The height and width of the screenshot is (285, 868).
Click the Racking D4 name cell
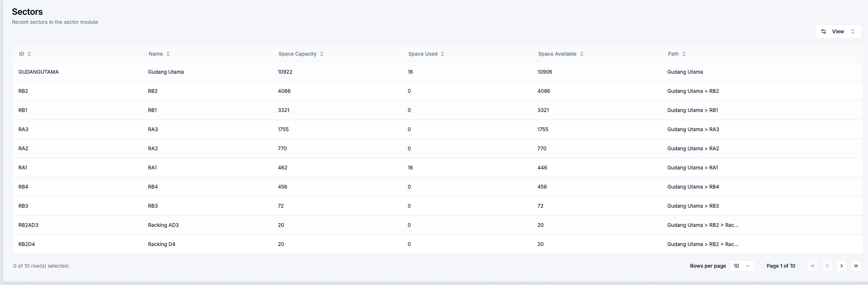pyautogui.click(x=162, y=244)
